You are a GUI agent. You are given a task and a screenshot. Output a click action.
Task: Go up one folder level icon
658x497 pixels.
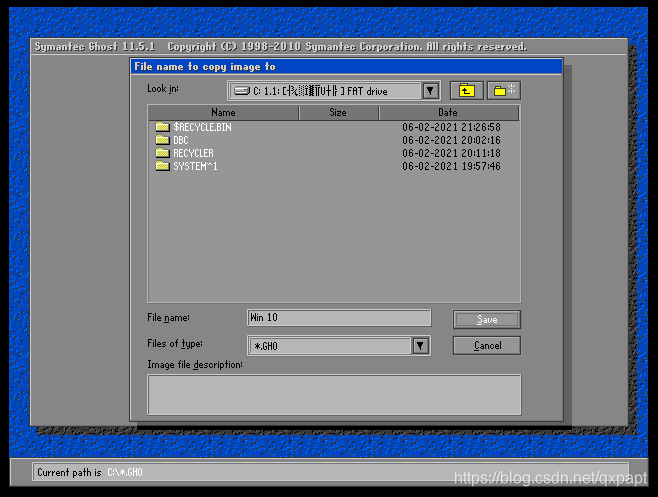click(466, 91)
